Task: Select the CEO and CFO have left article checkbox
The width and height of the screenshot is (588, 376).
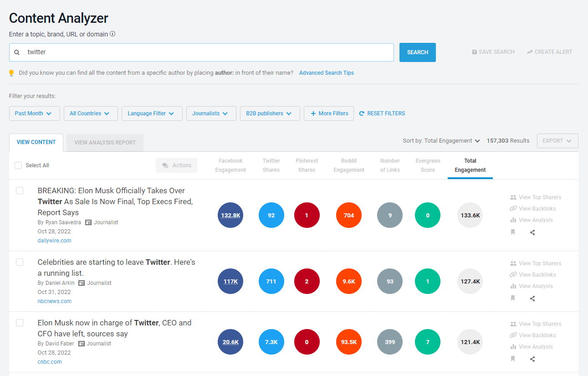Action: (x=20, y=323)
